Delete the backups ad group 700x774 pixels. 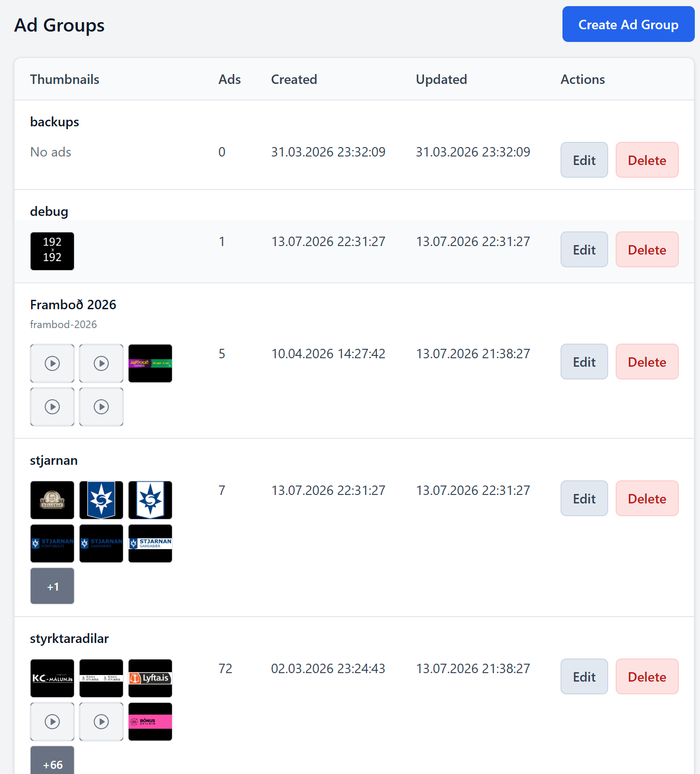(647, 160)
